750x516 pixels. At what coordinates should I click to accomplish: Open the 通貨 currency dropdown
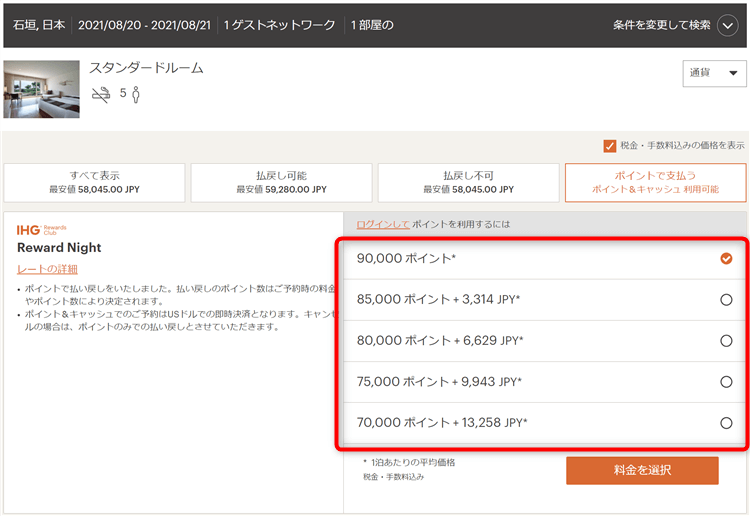[712, 74]
